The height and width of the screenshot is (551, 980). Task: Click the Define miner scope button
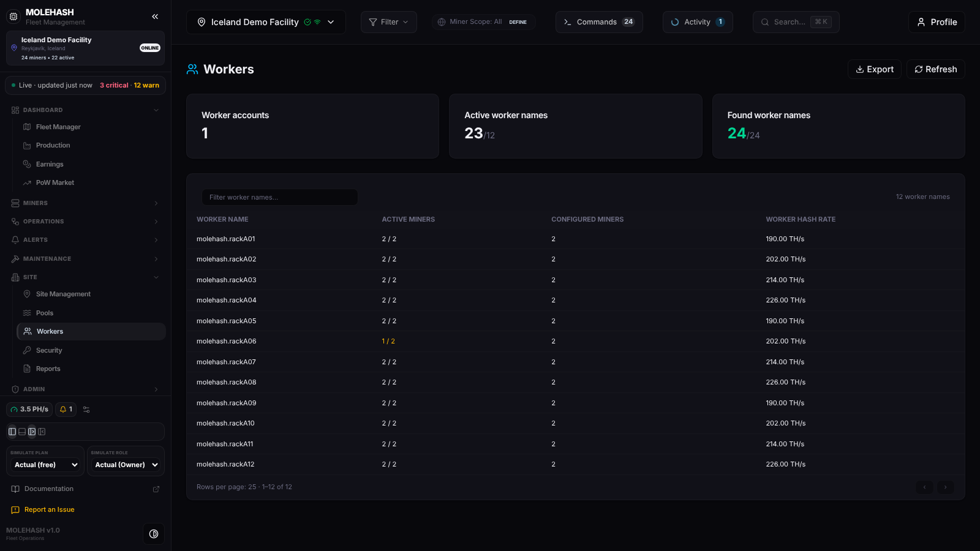518,22
